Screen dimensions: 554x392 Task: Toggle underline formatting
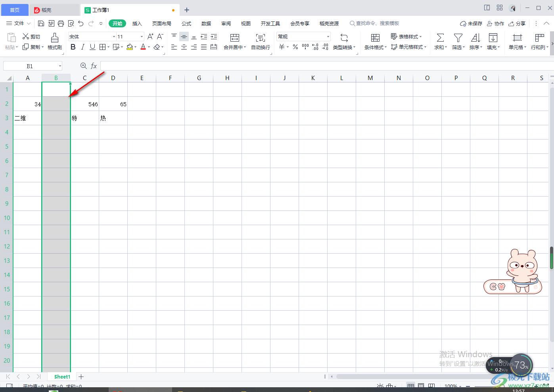click(92, 47)
